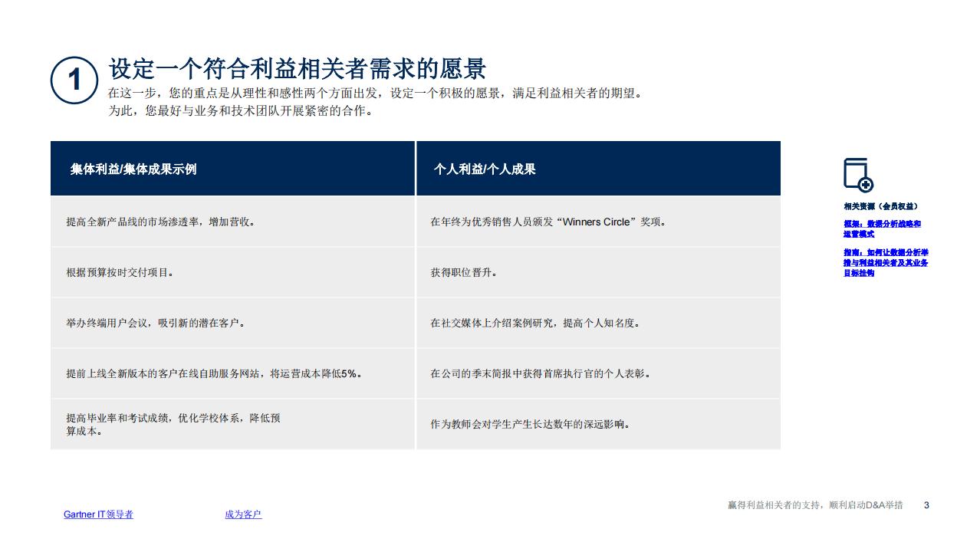Click the cell about 将运营成本降低5%

point(233,373)
